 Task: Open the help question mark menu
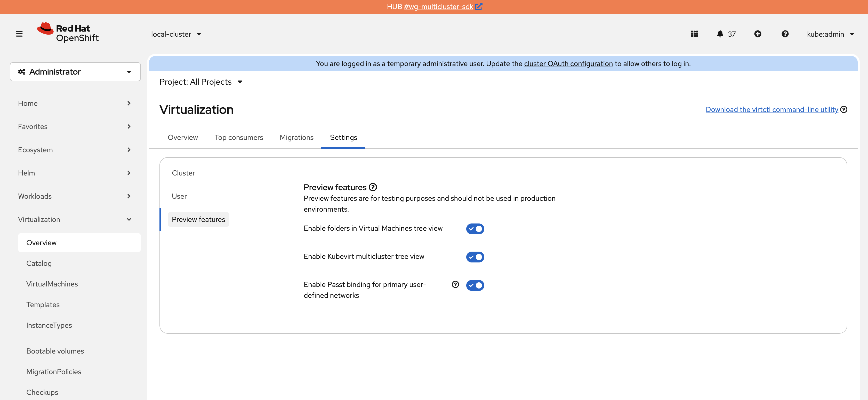[785, 34]
